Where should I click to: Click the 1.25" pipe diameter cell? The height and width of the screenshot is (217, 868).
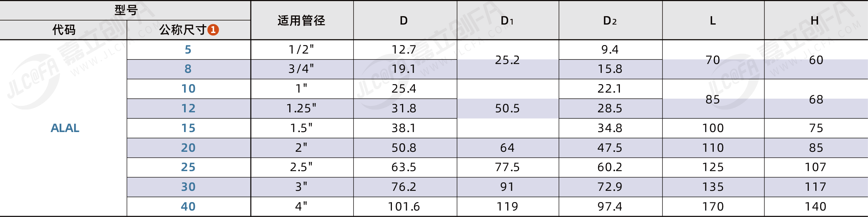(301, 108)
